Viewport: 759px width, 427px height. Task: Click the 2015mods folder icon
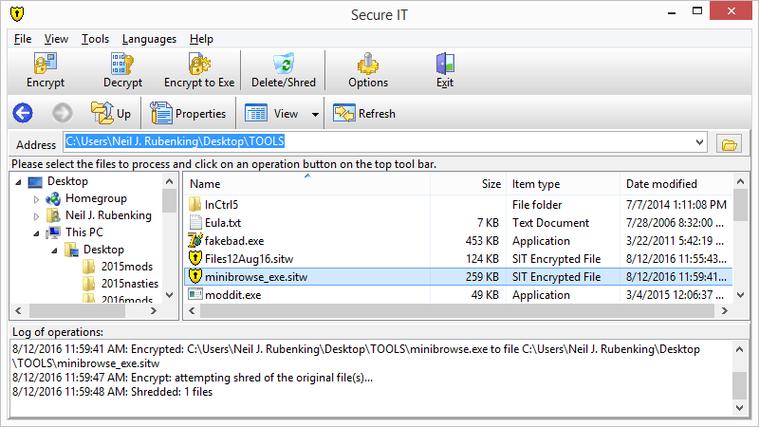click(89, 266)
